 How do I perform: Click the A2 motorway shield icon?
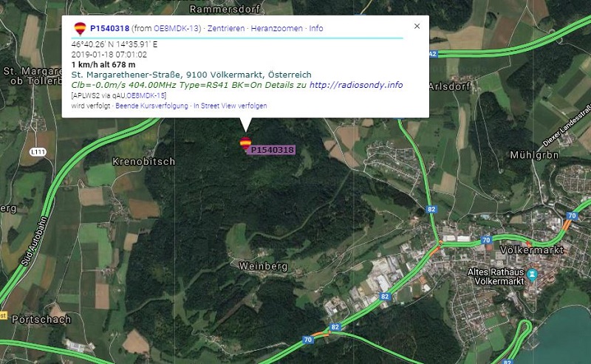[x=433, y=54]
